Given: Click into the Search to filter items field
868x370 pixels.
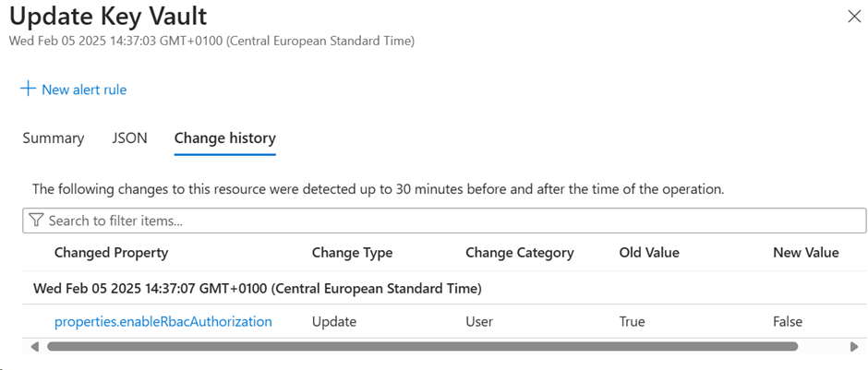Looking at the screenshot, I should 444,221.
